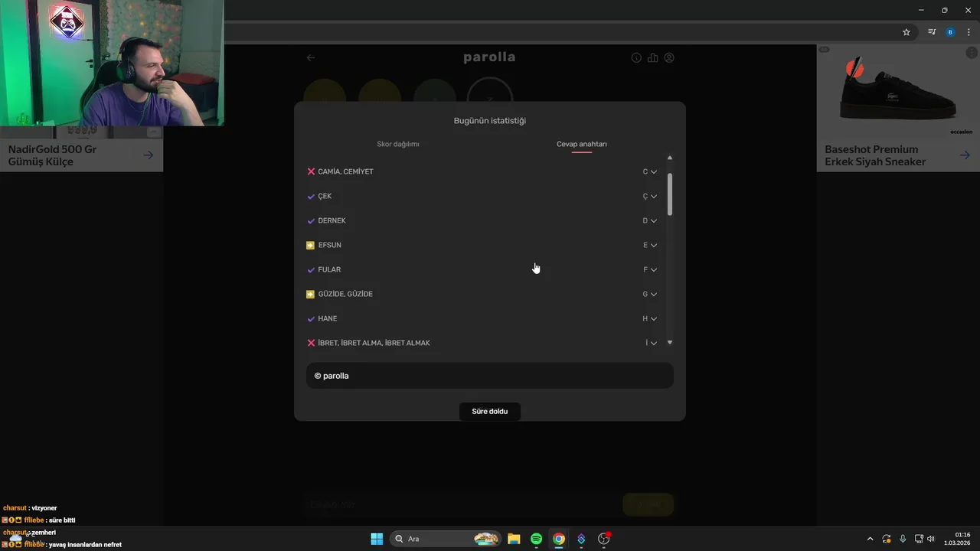Open Chrome media control icon
980x551 pixels.
coord(932,32)
